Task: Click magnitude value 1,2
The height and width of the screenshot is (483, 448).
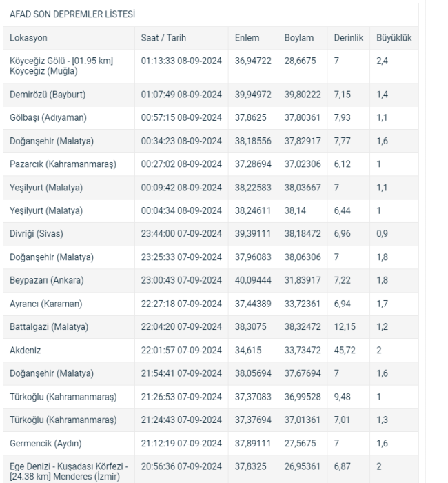Action: 382,326
